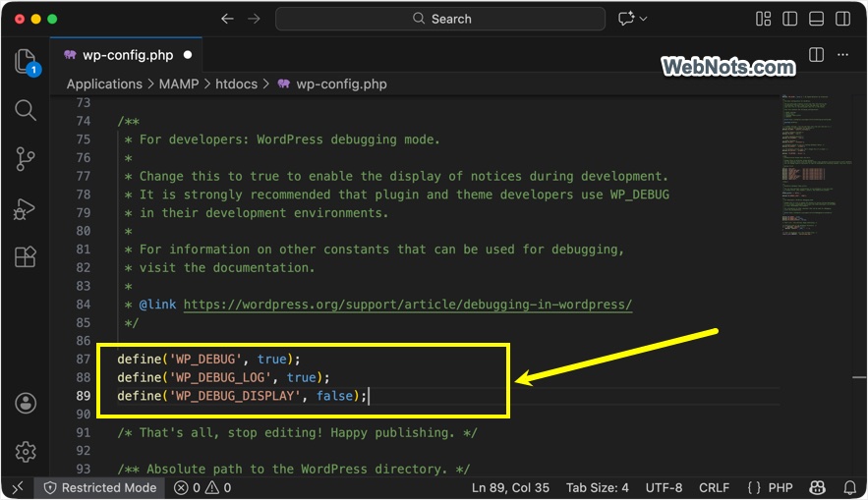The height and width of the screenshot is (500, 868).
Task: Click the Restricted Mode status item
Action: [100, 488]
